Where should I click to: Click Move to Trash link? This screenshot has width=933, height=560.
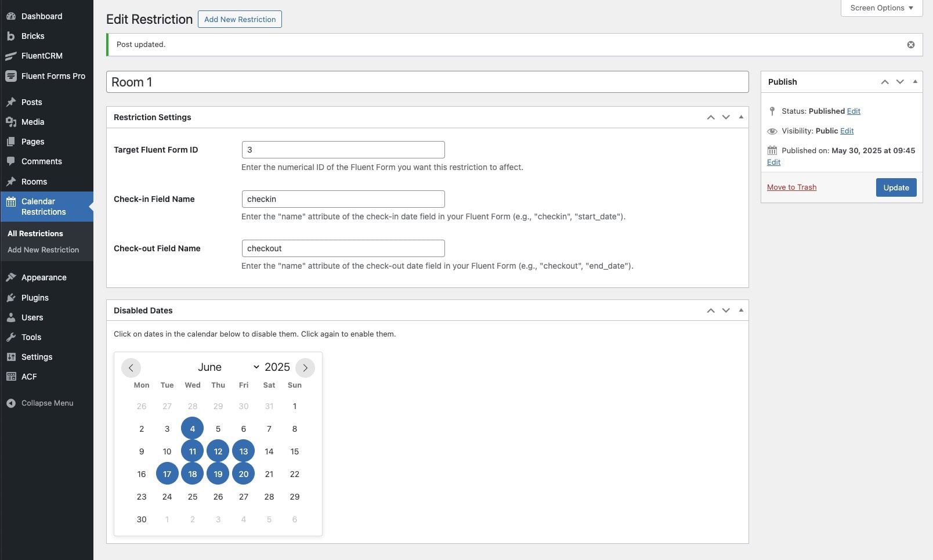coord(791,187)
